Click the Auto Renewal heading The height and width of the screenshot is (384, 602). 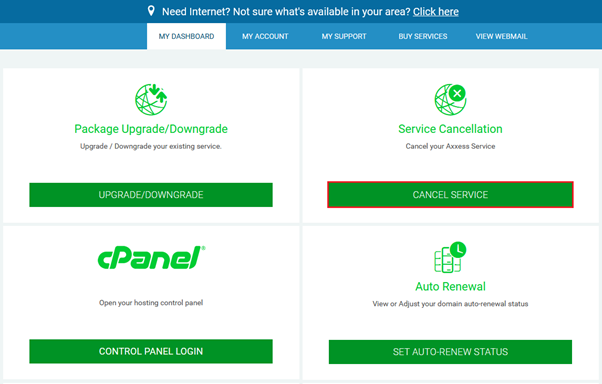coord(450,286)
